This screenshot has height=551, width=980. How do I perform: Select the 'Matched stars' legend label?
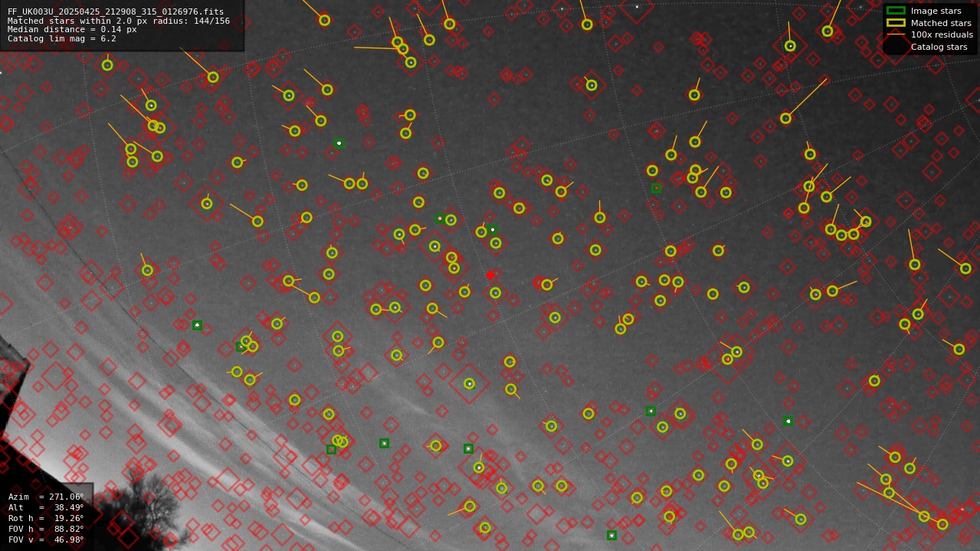pos(941,23)
